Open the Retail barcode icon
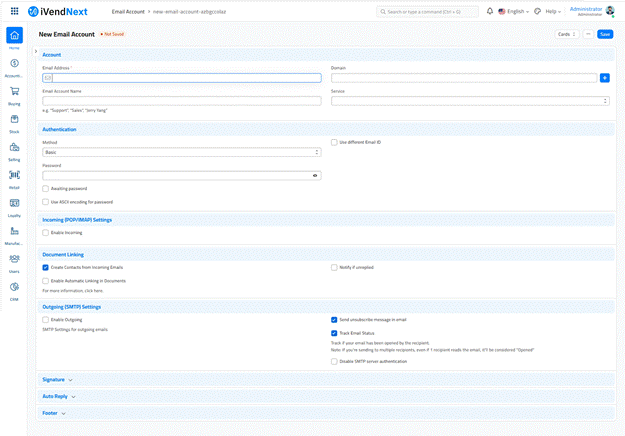 [14, 176]
